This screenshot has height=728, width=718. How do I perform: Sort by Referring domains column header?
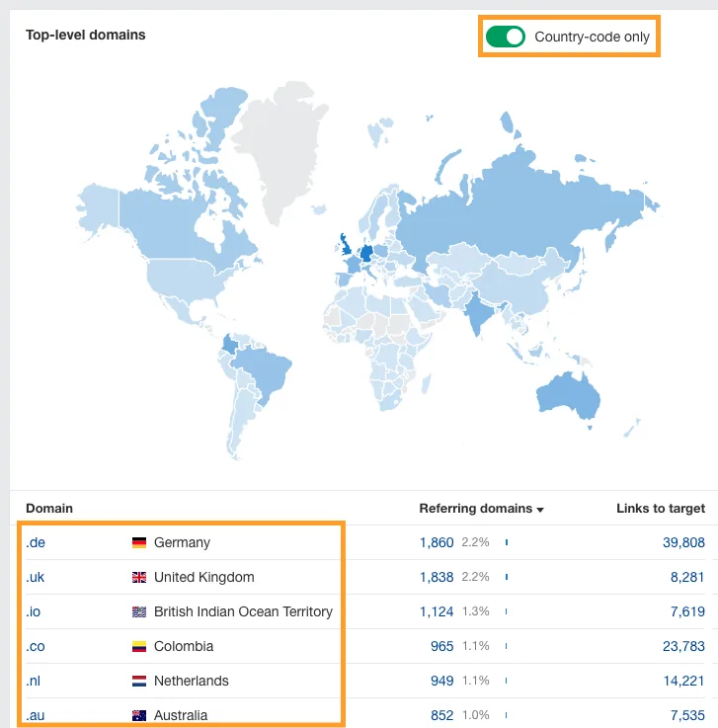point(481,509)
